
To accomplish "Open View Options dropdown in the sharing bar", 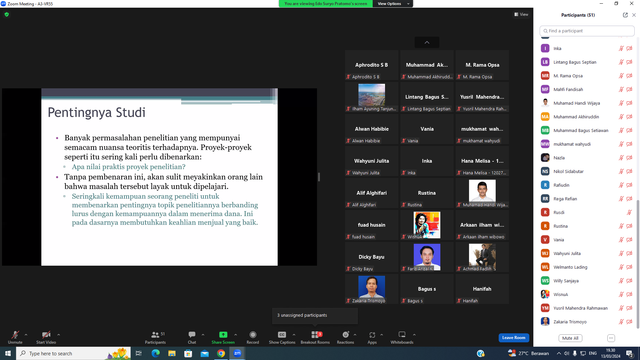I will click(393, 4).
